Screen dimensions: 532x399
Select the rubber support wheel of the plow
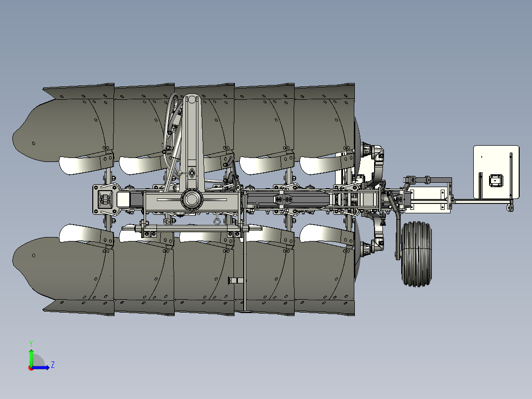pyautogui.click(x=417, y=254)
